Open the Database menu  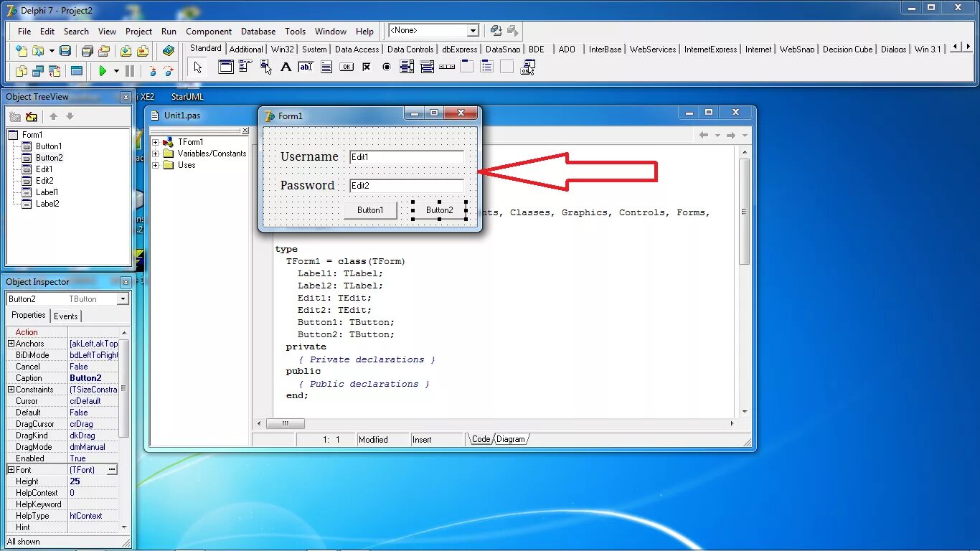click(x=258, y=32)
